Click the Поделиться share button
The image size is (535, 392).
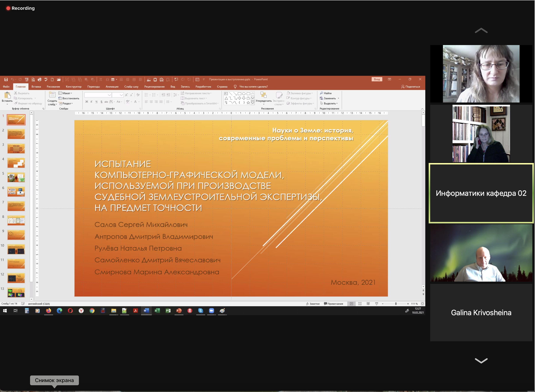point(411,87)
